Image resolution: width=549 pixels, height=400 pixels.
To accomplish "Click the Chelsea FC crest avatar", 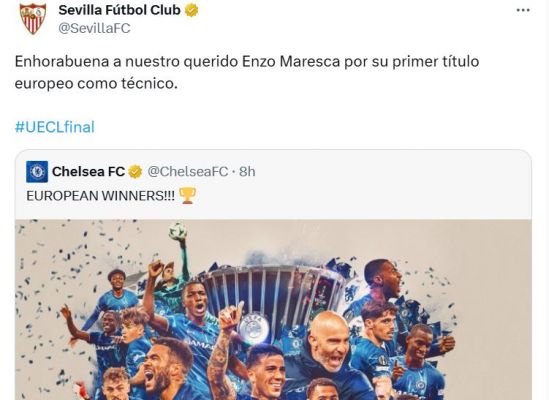I will pyautogui.click(x=37, y=172).
